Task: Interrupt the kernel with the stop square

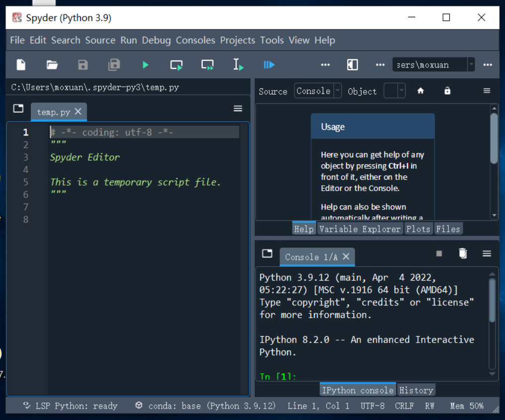Action: 439,254
